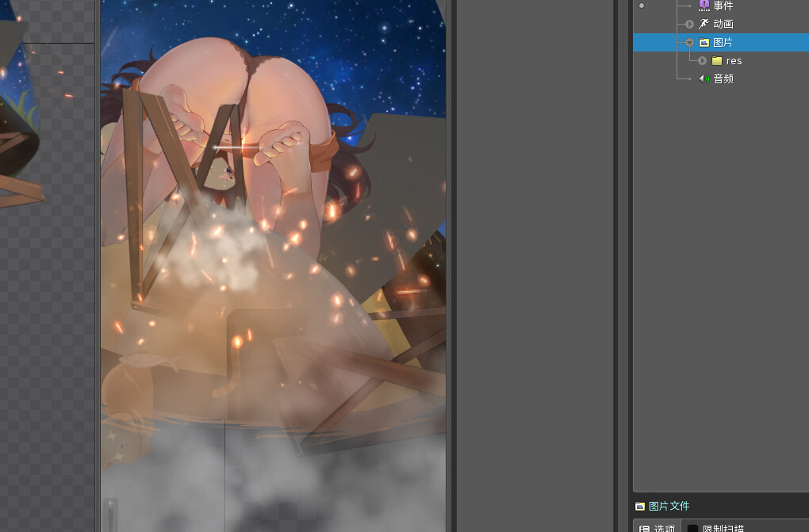Click the zoom-in plus icon on viewport
Viewport: 809px width, 532px height.
[110, 503]
